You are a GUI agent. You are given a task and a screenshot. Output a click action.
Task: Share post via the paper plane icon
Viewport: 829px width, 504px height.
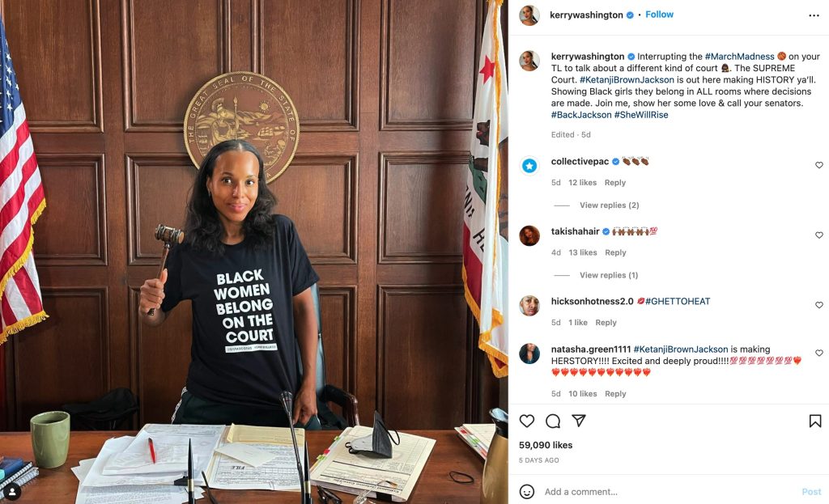[x=579, y=421]
